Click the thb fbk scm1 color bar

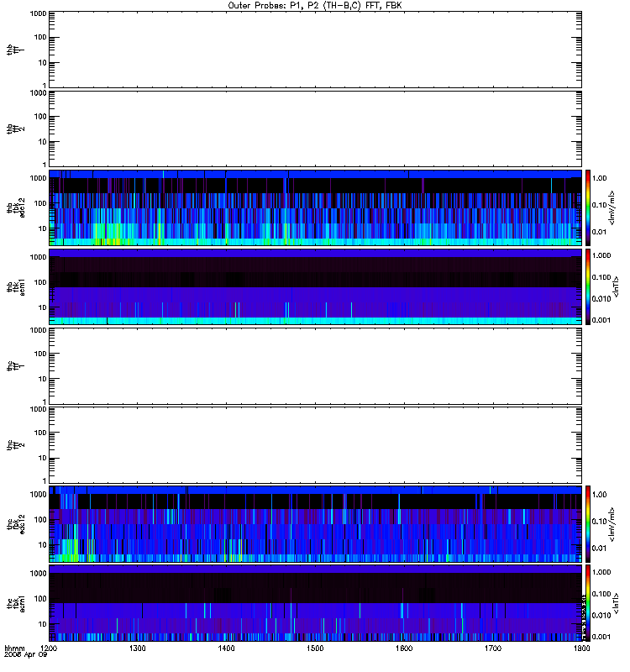pos(588,286)
